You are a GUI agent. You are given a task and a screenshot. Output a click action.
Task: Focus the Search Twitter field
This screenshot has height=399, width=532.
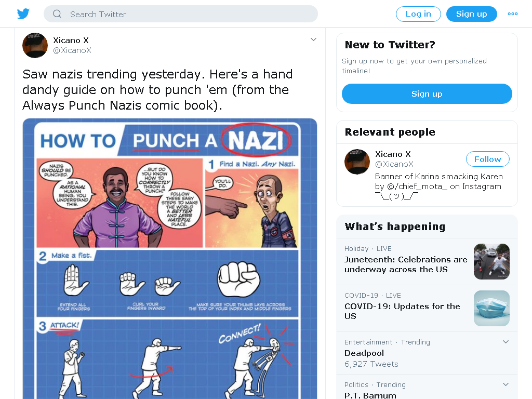(180, 14)
